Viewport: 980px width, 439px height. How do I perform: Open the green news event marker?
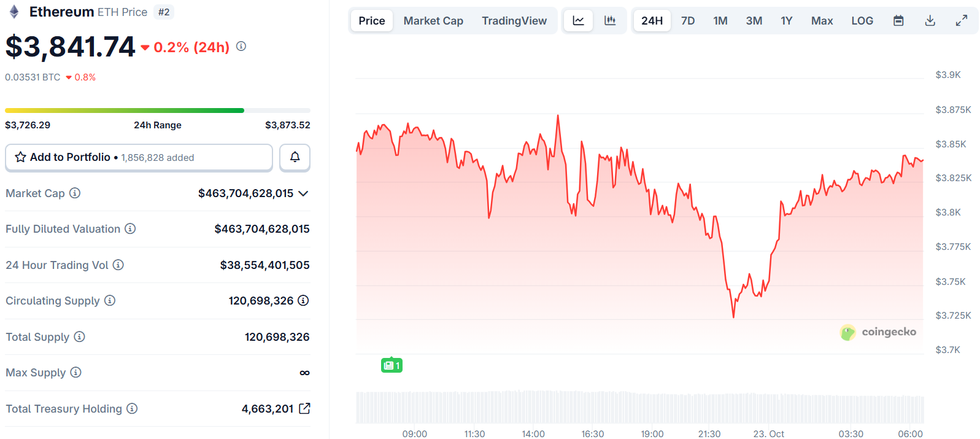point(392,366)
